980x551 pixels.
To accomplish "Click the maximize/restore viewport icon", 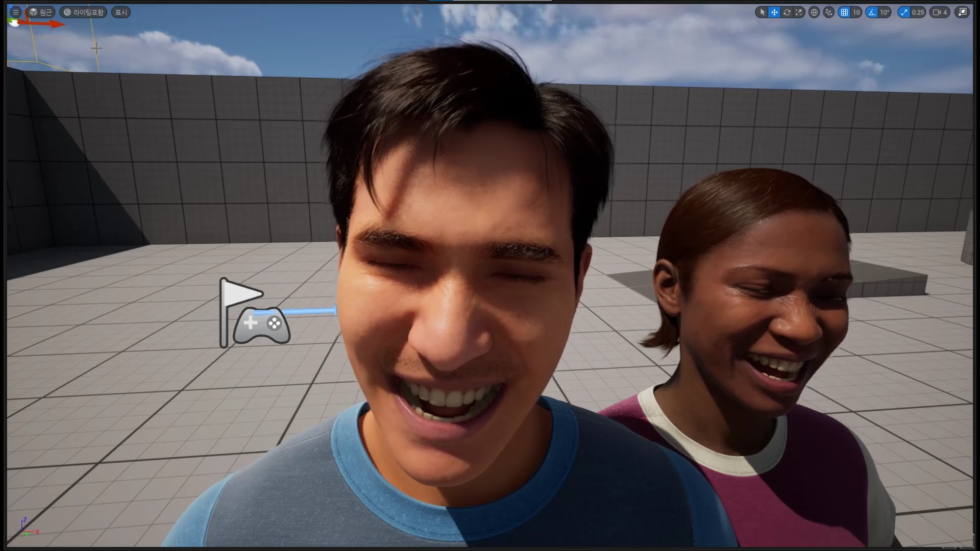I will pyautogui.click(x=962, y=12).
